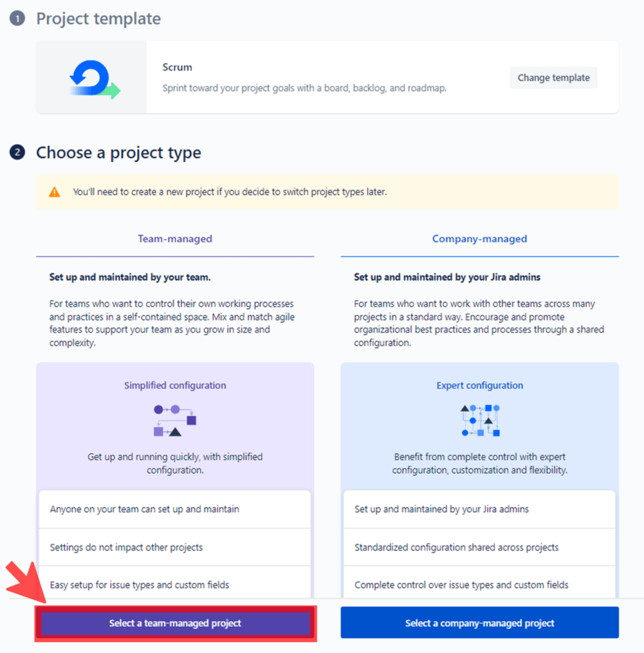
Task: Click 'Set up and maintained by Jira admins' row
Action: click(x=479, y=510)
